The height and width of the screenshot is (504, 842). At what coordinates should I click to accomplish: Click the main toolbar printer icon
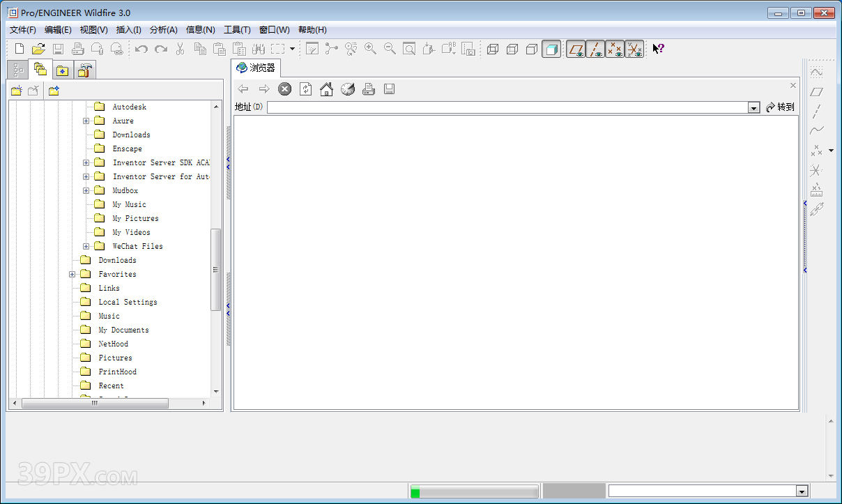[78, 49]
